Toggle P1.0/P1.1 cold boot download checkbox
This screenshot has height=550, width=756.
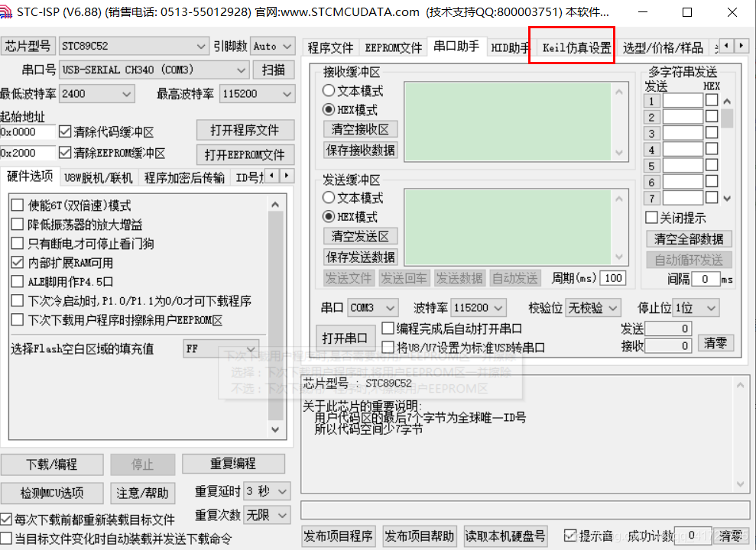click(18, 300)
